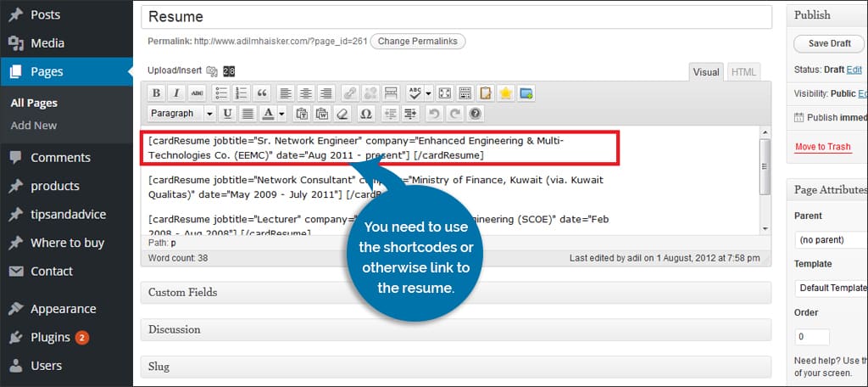
Task: Toggle underline formatting
Action: coord(227,114)
